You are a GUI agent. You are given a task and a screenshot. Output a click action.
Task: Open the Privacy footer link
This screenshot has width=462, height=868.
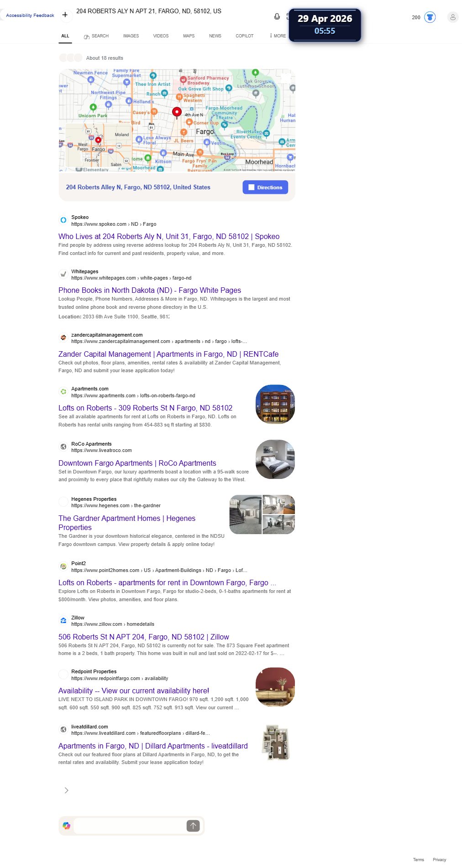coord(440,860)
